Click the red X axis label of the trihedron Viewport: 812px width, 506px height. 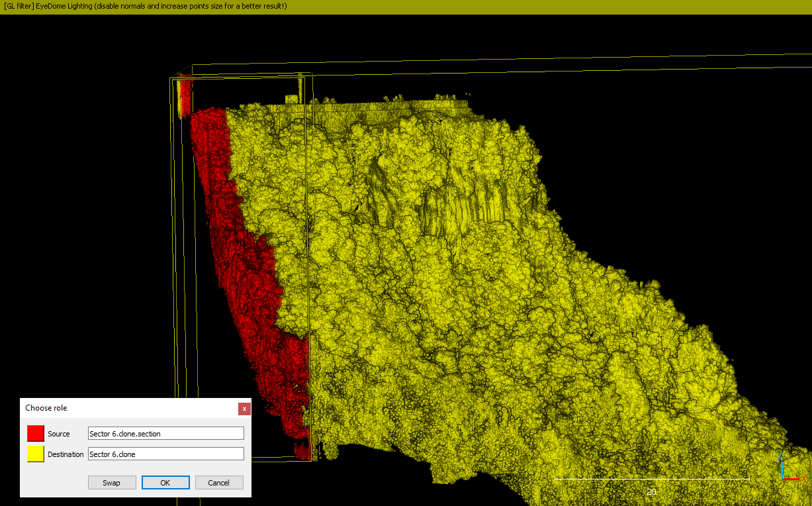(x=803, y=478)
